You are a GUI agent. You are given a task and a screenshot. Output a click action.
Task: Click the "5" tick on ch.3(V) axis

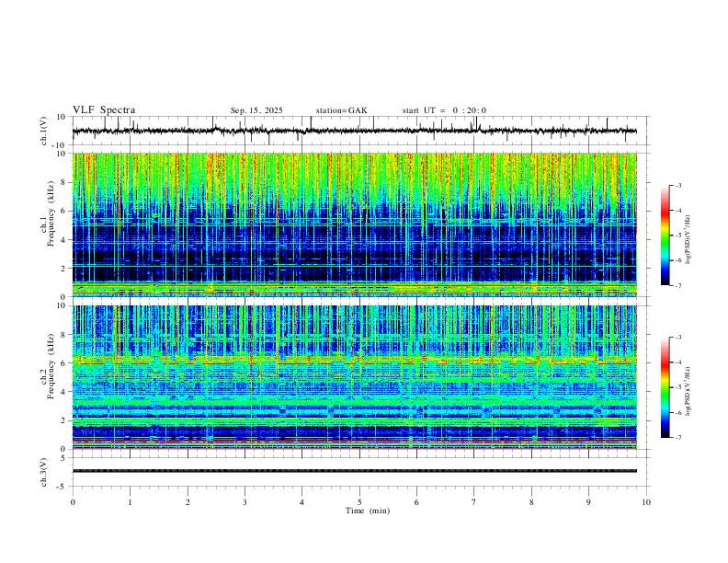tap(64, 457)
